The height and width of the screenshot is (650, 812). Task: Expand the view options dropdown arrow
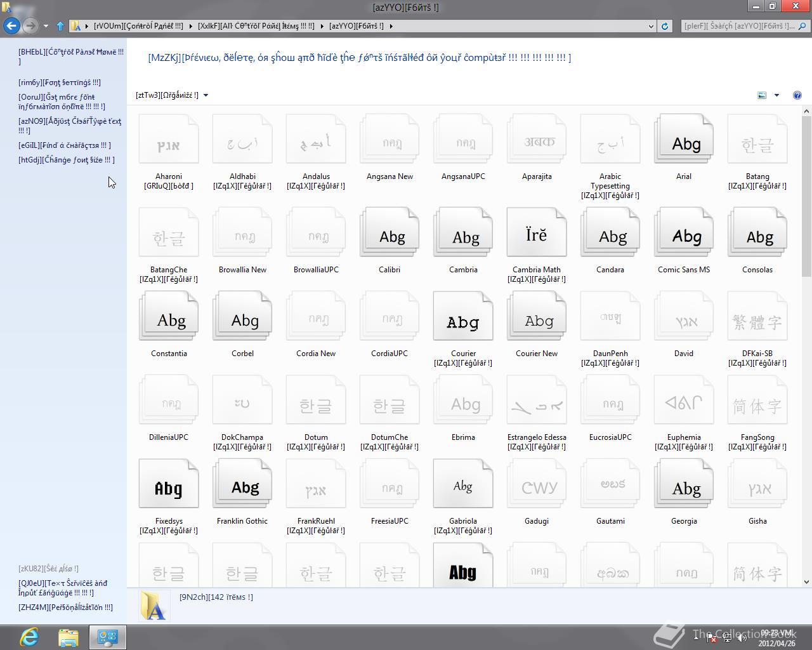(776, 95)
